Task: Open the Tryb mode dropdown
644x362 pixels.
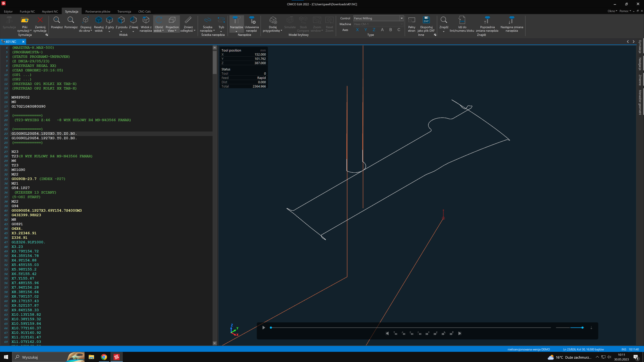Action: tap(221, 32)
